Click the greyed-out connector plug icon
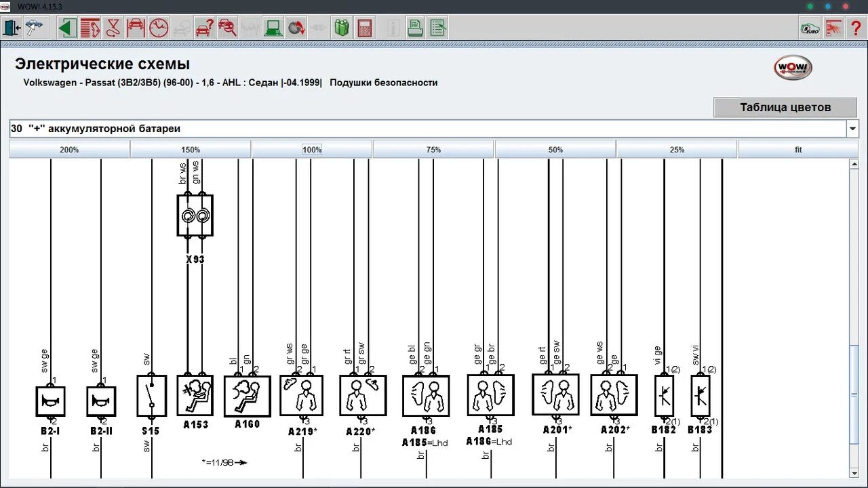 [319, 28]
